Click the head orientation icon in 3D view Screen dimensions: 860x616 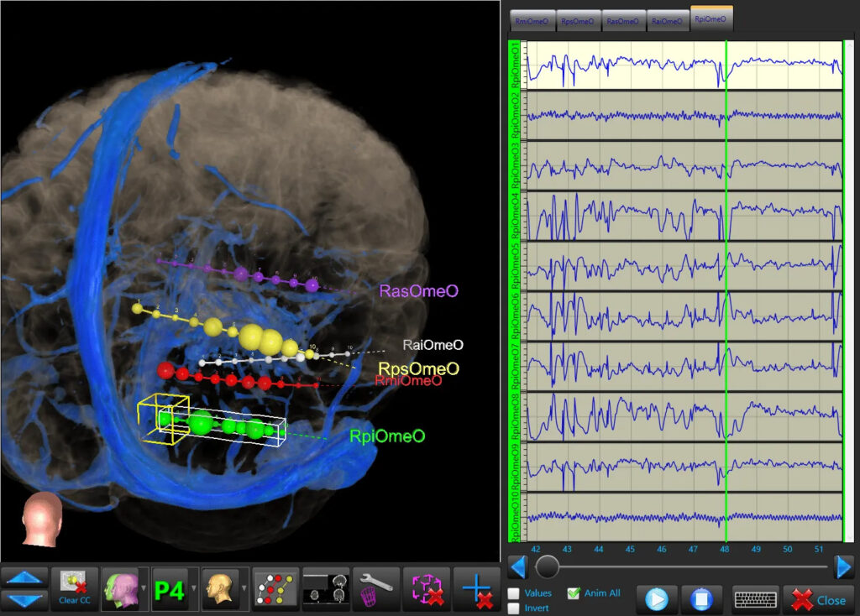point(42,520)
